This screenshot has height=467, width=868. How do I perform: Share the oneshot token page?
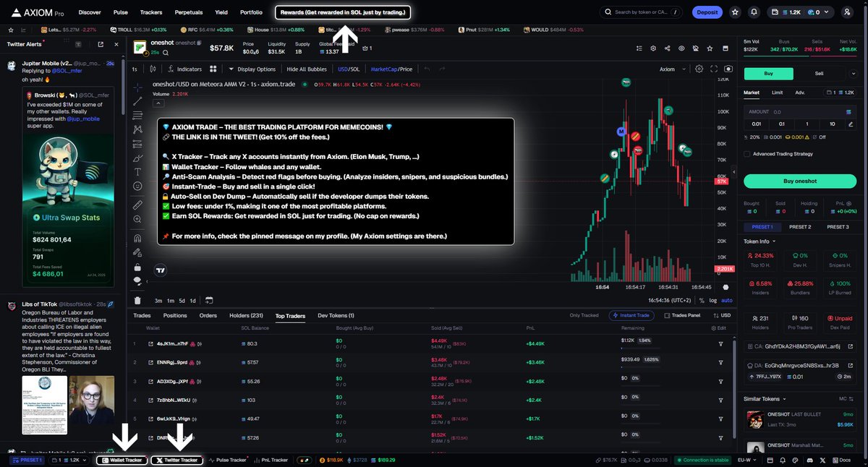pyautogui.click(x=667, y=48)
